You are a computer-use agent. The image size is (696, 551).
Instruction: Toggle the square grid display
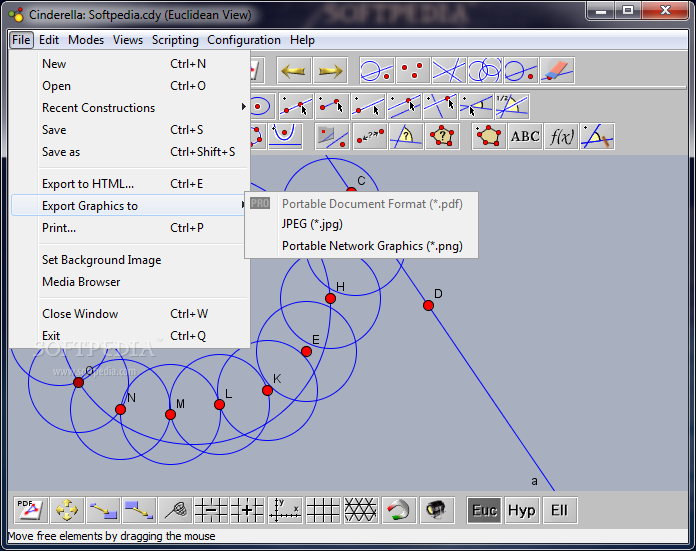coord(324,510)
